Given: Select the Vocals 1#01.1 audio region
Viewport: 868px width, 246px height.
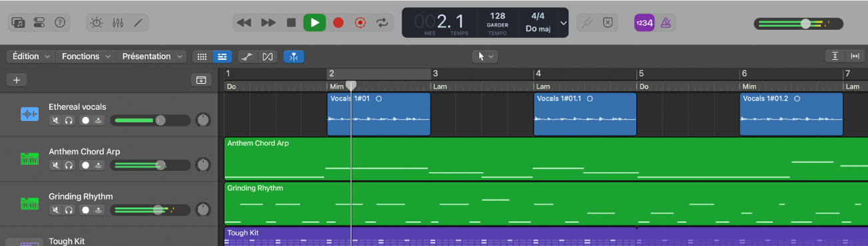Looking at the screenshot, I should point(585,114).
